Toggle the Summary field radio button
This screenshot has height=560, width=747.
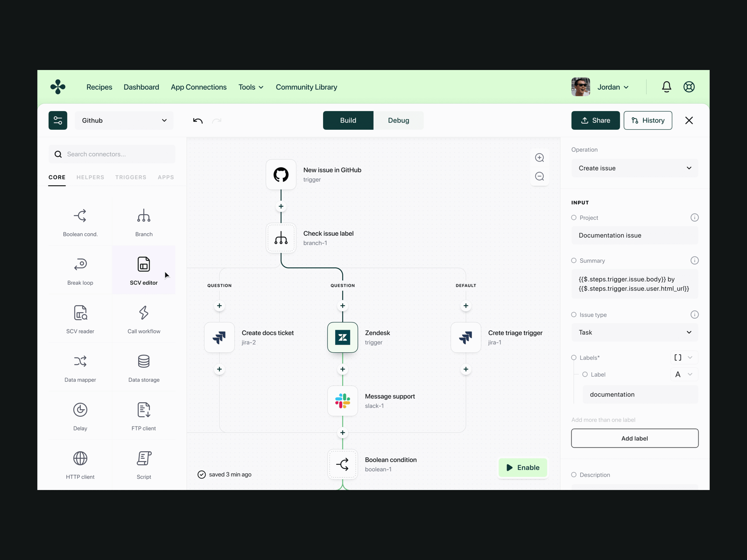(574, 260)
